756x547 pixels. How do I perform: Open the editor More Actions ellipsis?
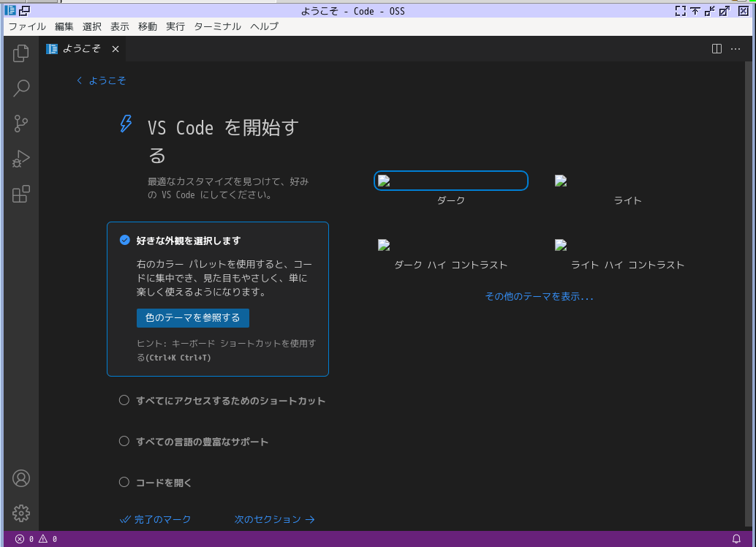pyautogui.click(x=736, y=49)
